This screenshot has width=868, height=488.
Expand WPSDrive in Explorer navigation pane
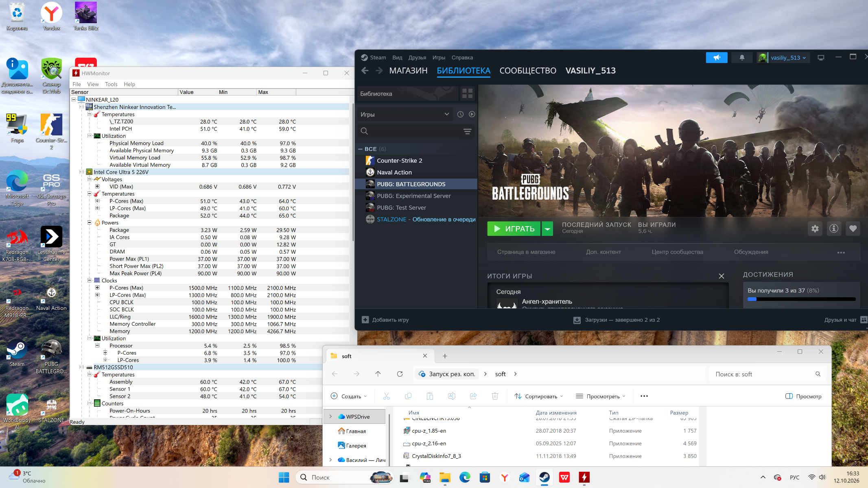(330, 416)
